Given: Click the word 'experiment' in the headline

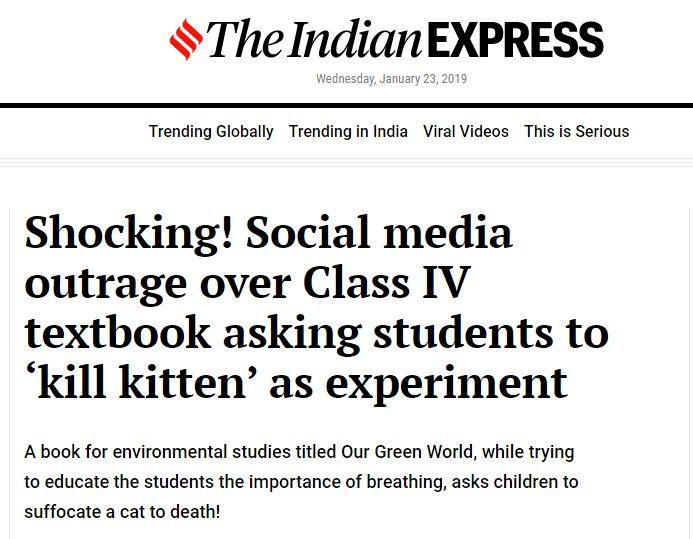Looking at the screenshot, I should (x=446, y=383).
